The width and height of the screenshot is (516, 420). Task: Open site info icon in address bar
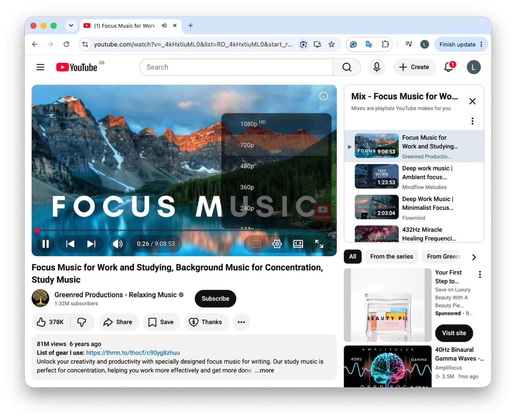[85, 44]
